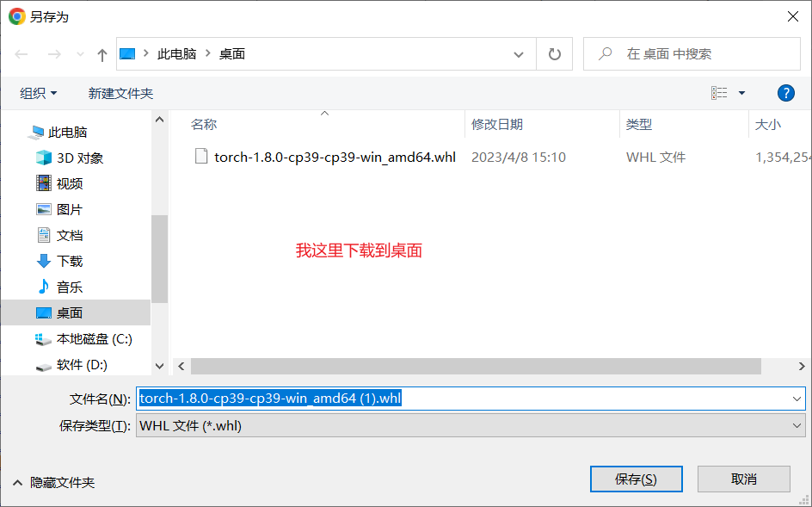Click the scroll up arrow of sidebar

click(x=159, y=120)
